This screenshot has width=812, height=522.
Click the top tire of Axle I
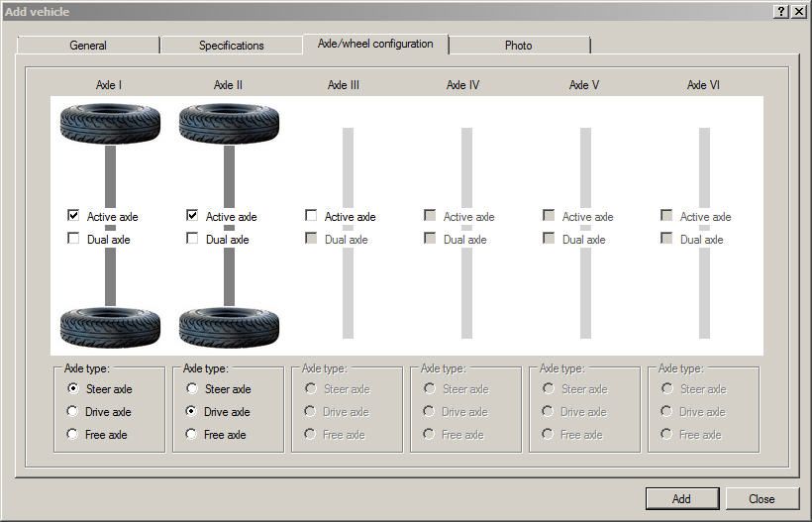(110, 124)
